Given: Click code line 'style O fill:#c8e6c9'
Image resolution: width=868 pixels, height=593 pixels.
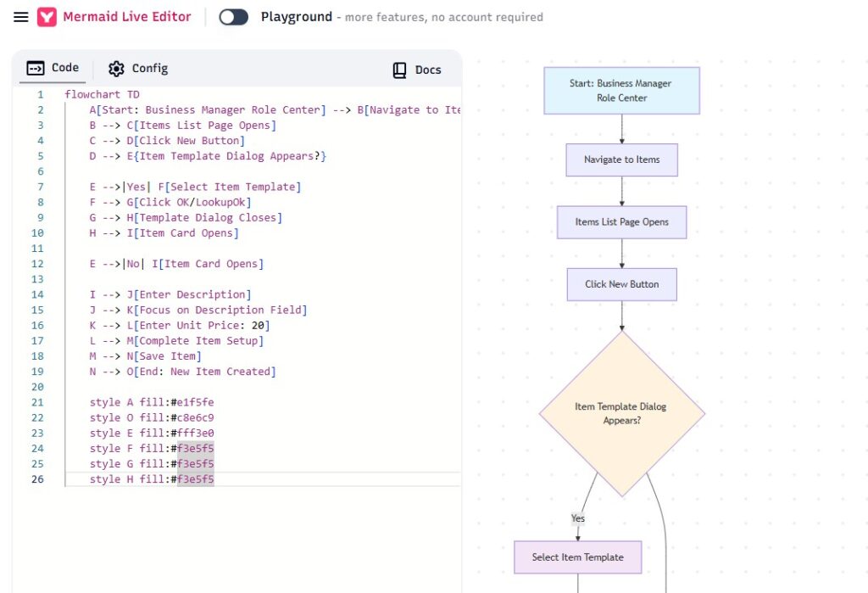Looking at the screenshot, I should (152, 418).
